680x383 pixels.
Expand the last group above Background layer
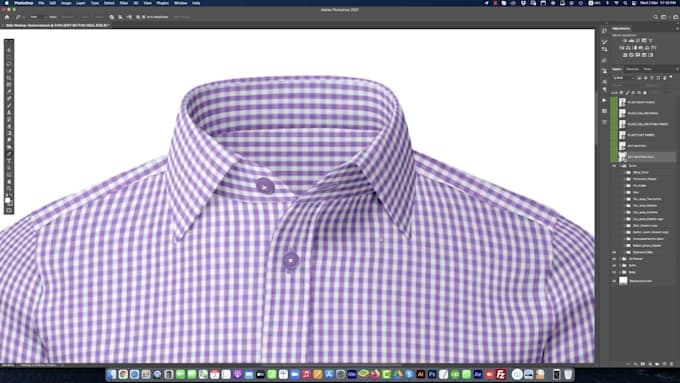pos(620,272)
